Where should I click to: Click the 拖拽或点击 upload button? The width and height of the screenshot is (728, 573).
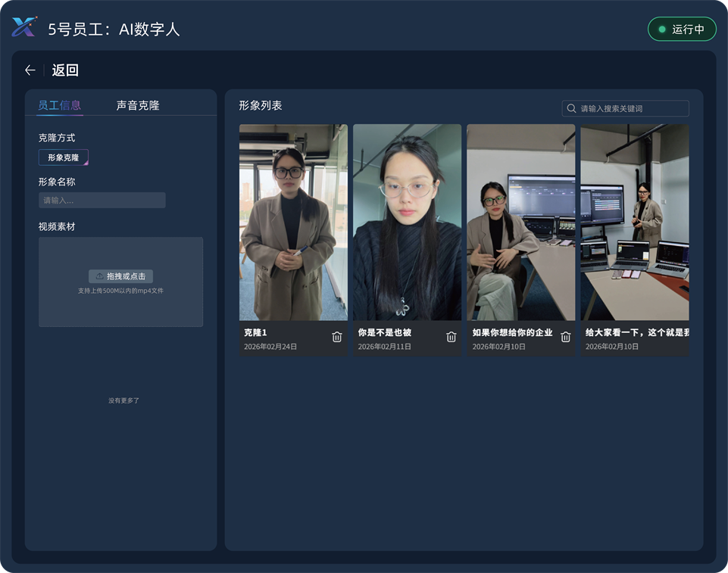click(x=121, y=276)
